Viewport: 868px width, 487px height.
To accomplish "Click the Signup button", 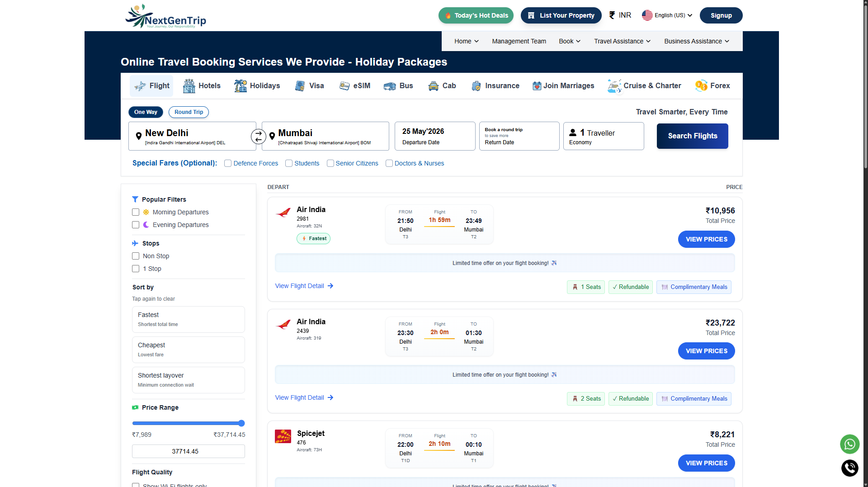I will coord(721,15).
